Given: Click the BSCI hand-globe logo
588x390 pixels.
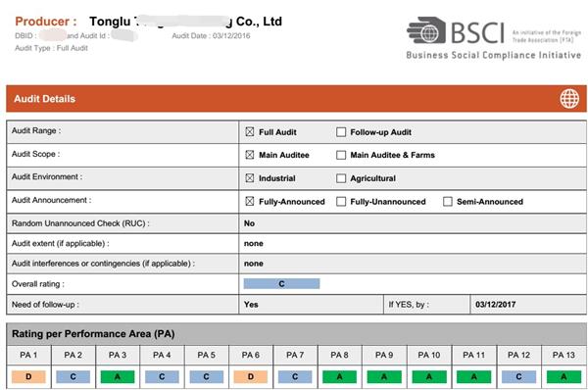Looking at the screenshot, I should click(426, 30).
